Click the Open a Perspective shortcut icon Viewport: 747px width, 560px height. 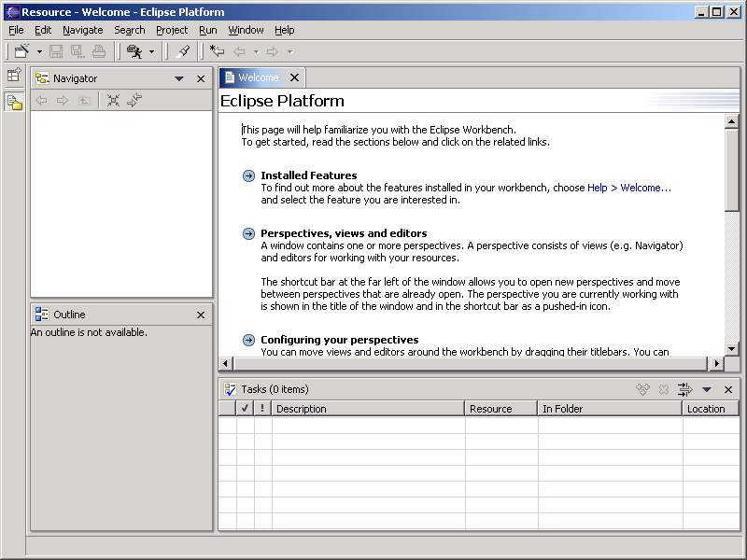tap(14, 75)
